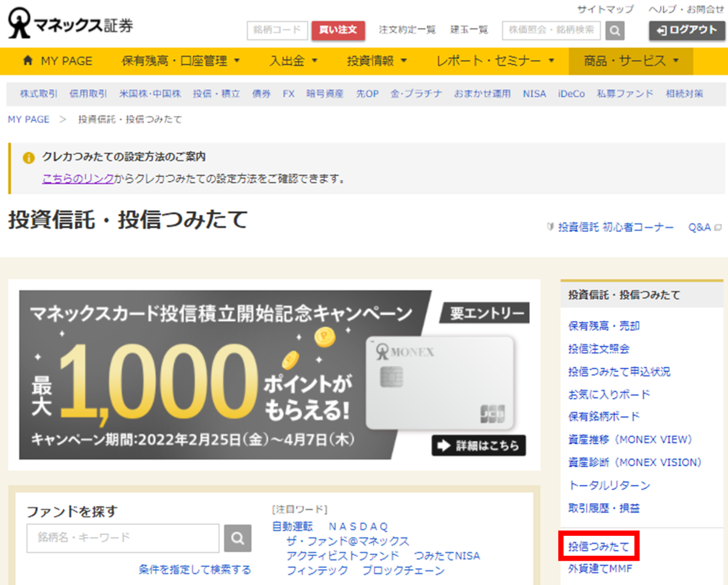Click ザ・ファンド@マネックス keyword
Image resolution: width=728 pixels, height=585 pixels.
tap(348, 541)
